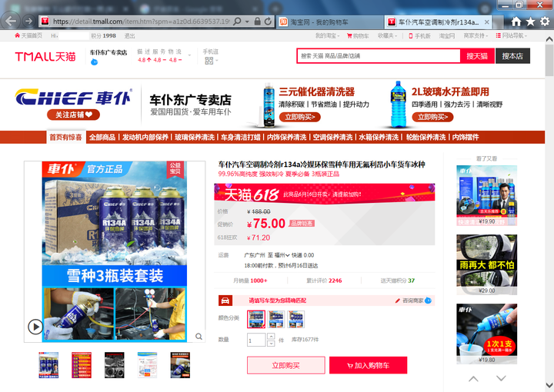Open the 购物车 link in the top bar
Viewport: 554px width, 392px height.
click(x=358, y=35)
